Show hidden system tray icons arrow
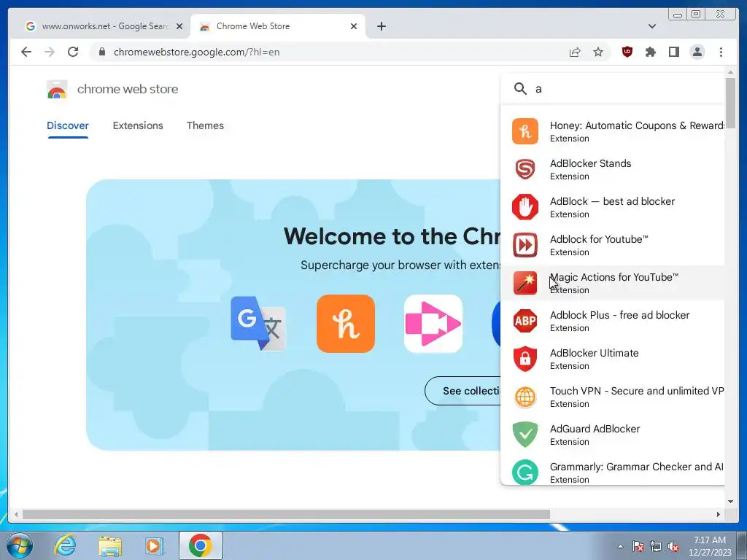This screenshot has height=560, width=747. pyautogui.click(x=620, y=546)
